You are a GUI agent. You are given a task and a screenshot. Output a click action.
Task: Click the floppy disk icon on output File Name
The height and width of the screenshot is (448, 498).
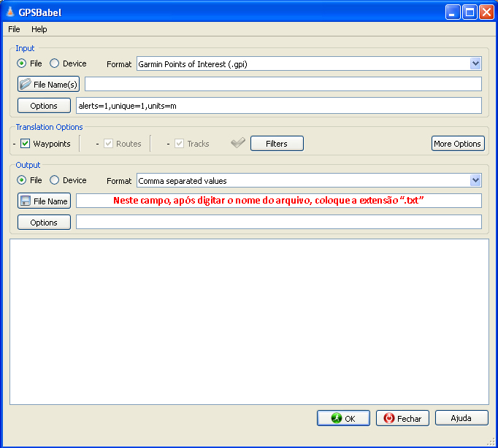pos(26,201)
